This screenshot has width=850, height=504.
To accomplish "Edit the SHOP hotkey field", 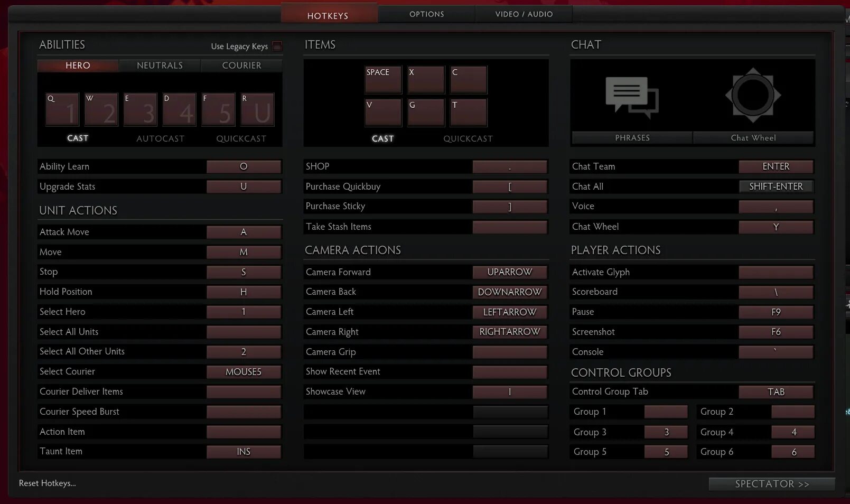I will click(510, 166).
